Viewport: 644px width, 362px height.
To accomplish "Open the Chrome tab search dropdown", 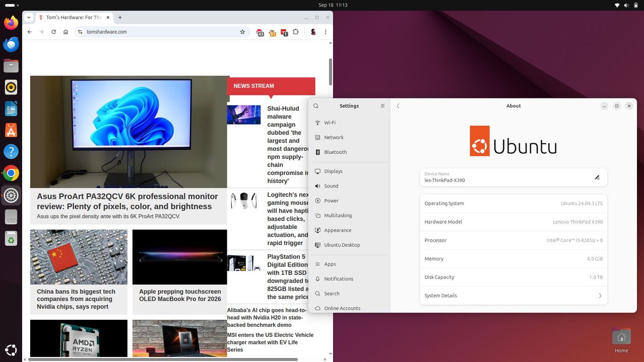I will click(29, 17).
